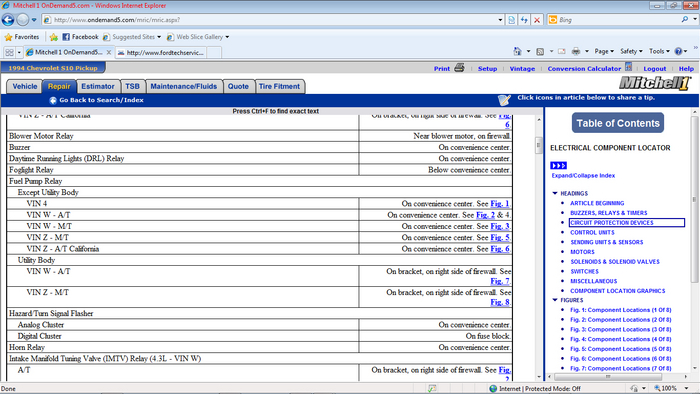Click the Quick Tabs grid icon
The height and width of the screenshot is (394, 700).
(9, 53)
